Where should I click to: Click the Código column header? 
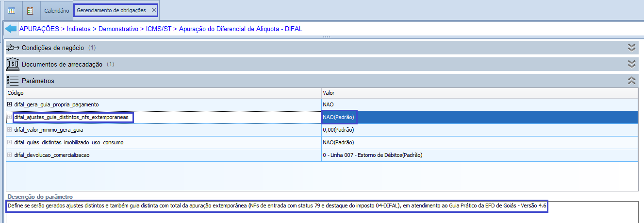(16, 93)
